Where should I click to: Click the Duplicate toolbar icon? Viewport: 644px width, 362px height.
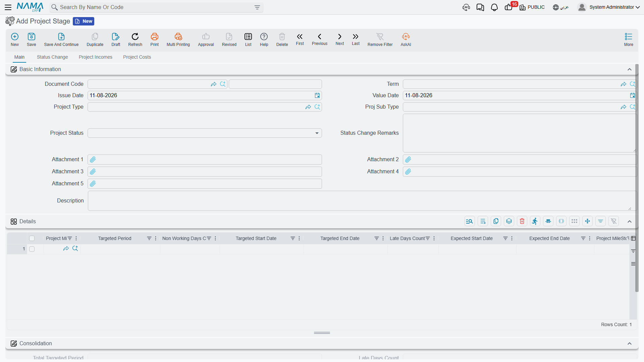[x=95, y=40]
